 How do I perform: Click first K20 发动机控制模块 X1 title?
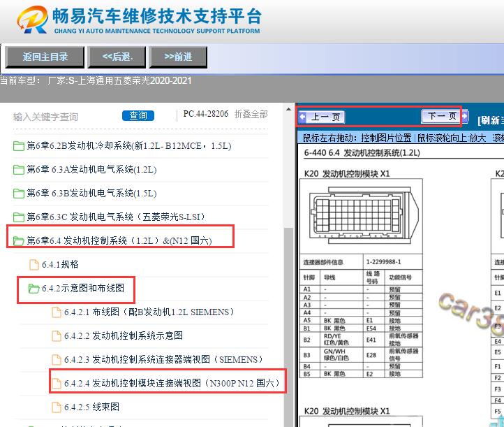click(x=347, y=174)
